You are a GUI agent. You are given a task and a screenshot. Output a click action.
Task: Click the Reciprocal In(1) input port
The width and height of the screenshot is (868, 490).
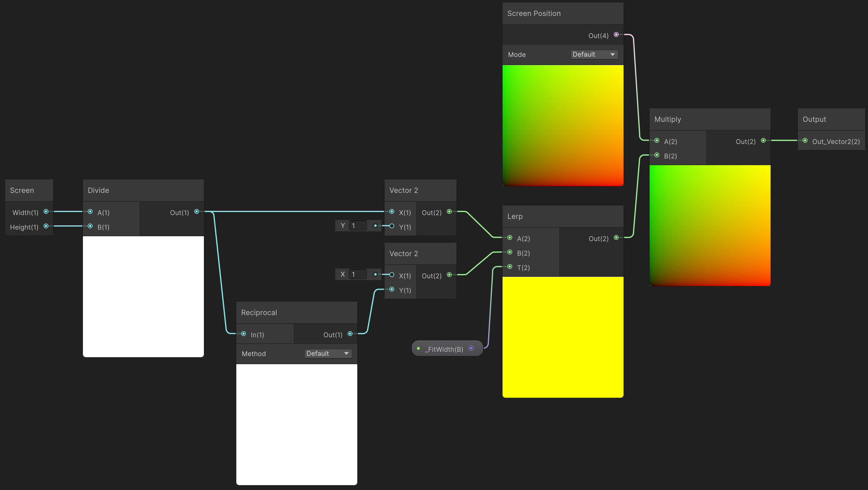pos(244,334)
